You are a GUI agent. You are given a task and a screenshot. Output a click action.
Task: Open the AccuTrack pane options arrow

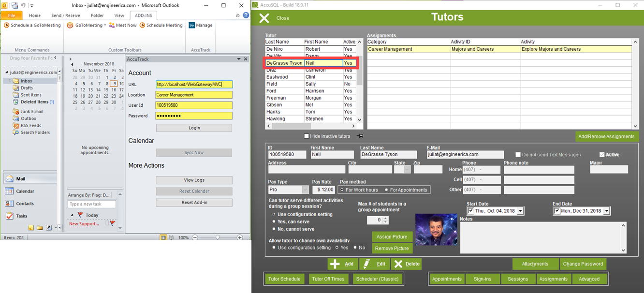239,59
